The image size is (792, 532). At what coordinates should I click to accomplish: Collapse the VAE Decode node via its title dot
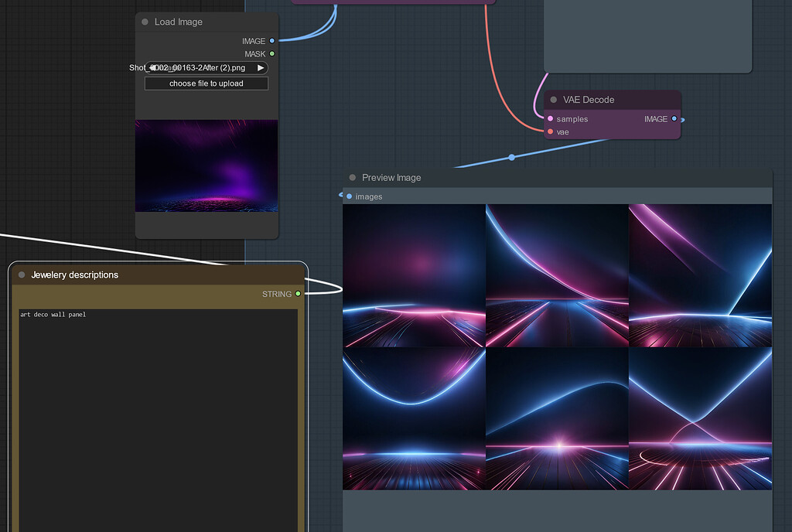tap(553, 99)
